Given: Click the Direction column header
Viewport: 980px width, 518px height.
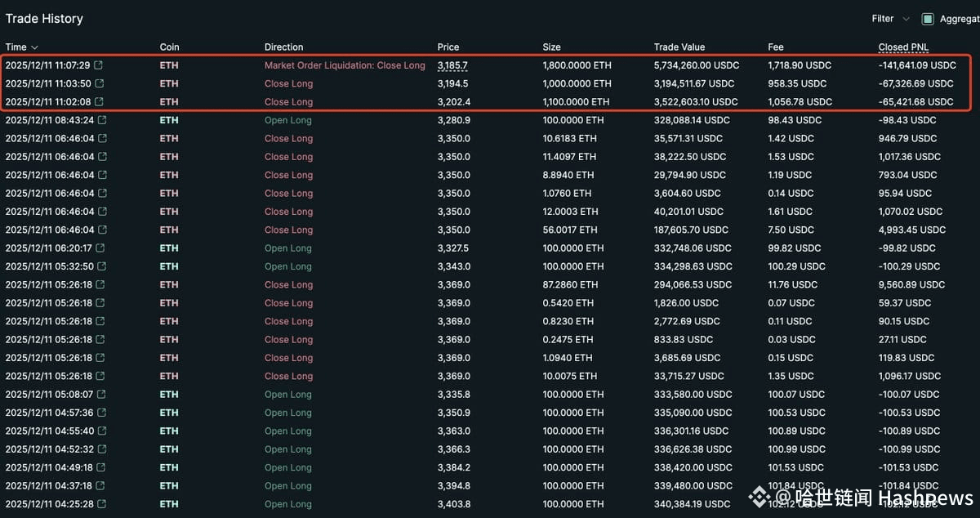Looking at the screenshot, I should [283, 47].
